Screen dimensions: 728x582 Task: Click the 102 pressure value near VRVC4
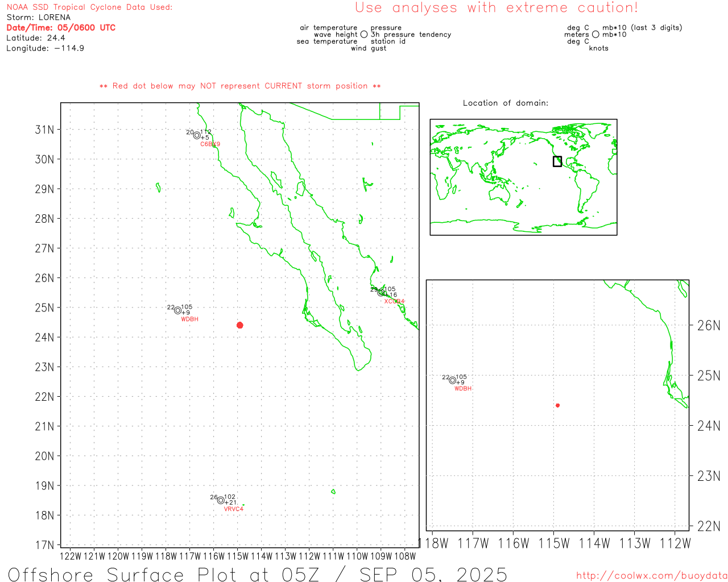click(230, 497)
